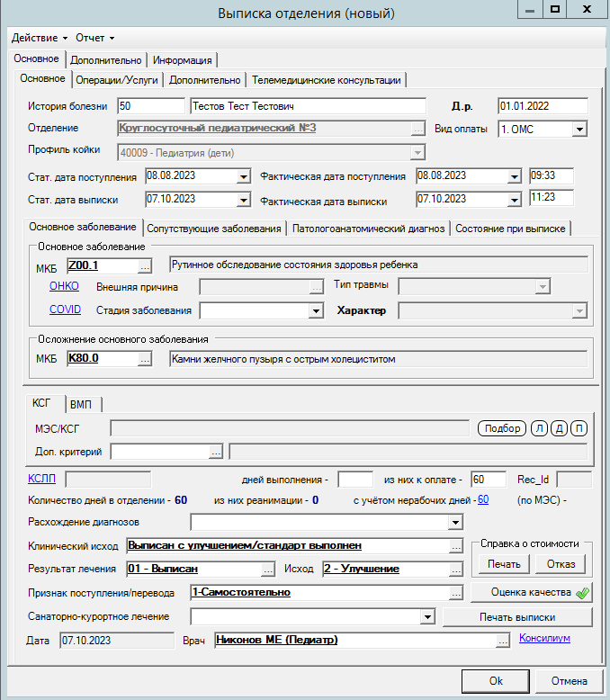
Task: Open МКБ lookup for Z00.1 diagnosis
Action: coord(145,266)
